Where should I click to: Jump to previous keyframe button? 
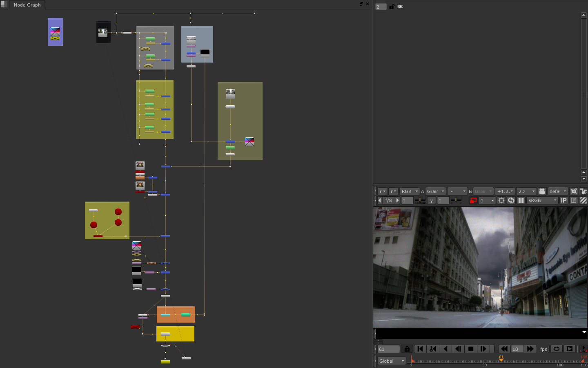(433, 349)
